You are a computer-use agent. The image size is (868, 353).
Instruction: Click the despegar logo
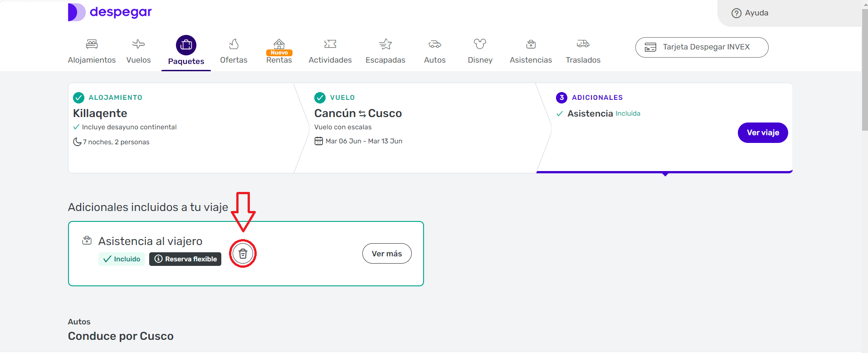[110, 12]
